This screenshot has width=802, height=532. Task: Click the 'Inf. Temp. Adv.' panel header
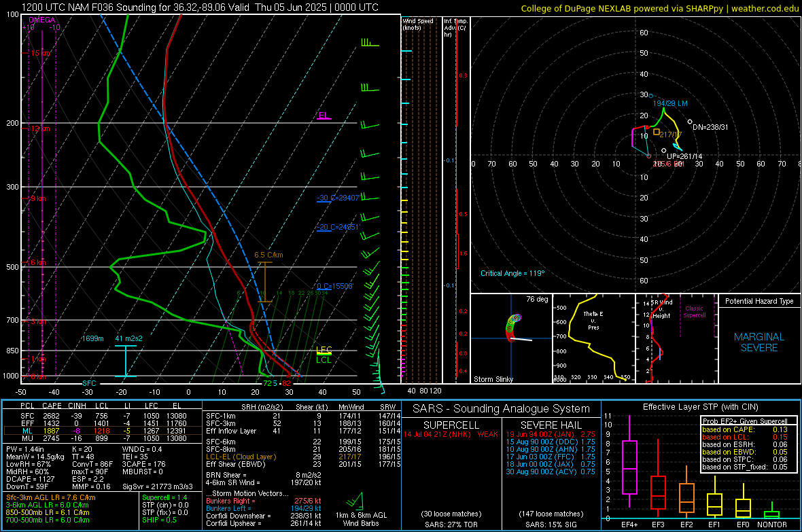point(455,28)
